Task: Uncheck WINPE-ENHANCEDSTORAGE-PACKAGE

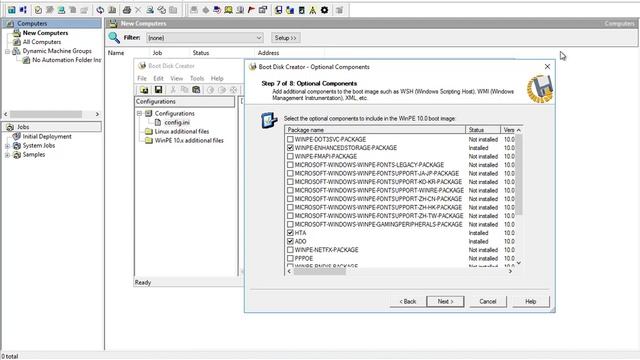Action: tap(290, 148)
